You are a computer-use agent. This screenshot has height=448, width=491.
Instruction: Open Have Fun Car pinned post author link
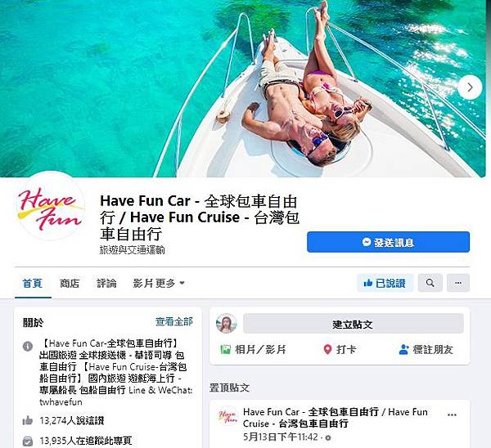tap(335, 418)
